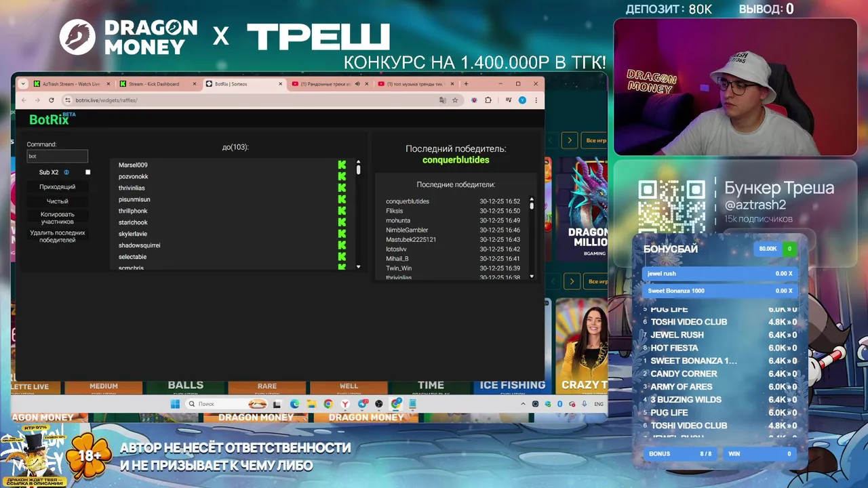Open the translate page icon in address bar

[x=443, y=100]
